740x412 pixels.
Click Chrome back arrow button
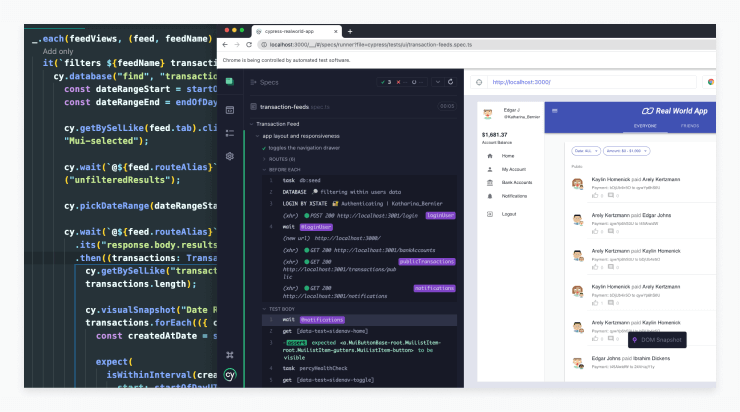[225, 45]
